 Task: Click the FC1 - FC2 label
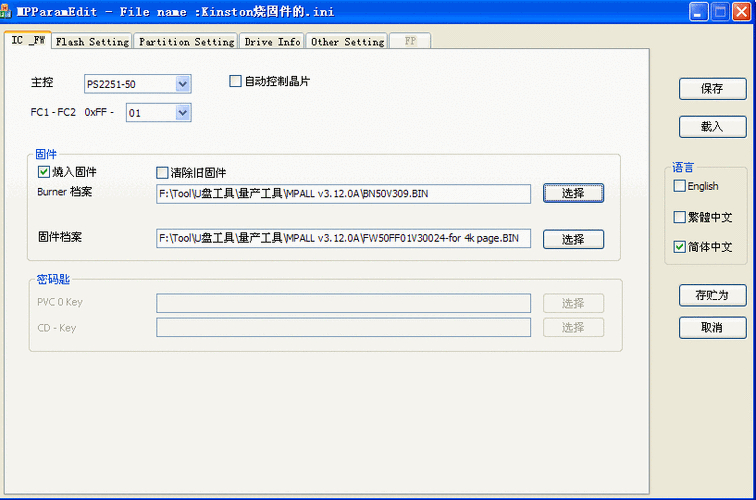[x=53, y=112]
